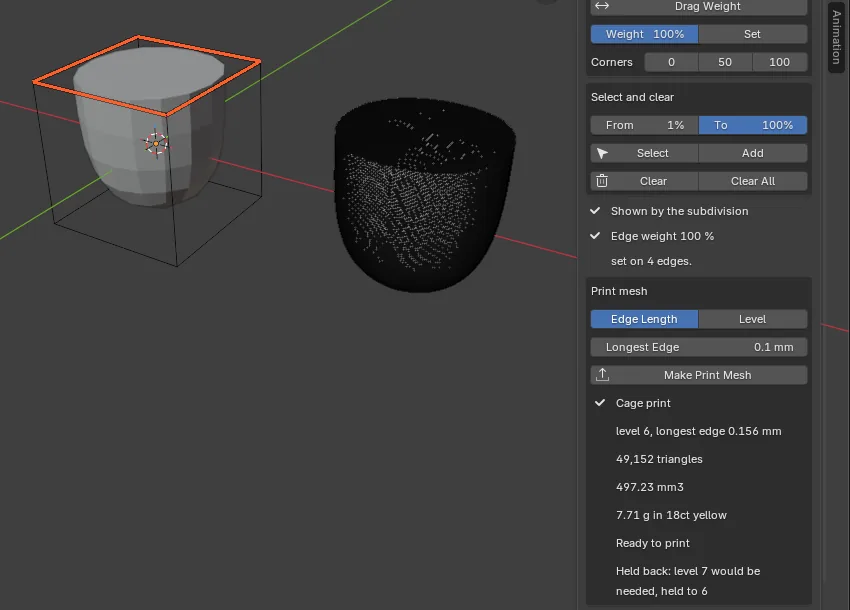Select the Edge Length mode

coord(644,319)
